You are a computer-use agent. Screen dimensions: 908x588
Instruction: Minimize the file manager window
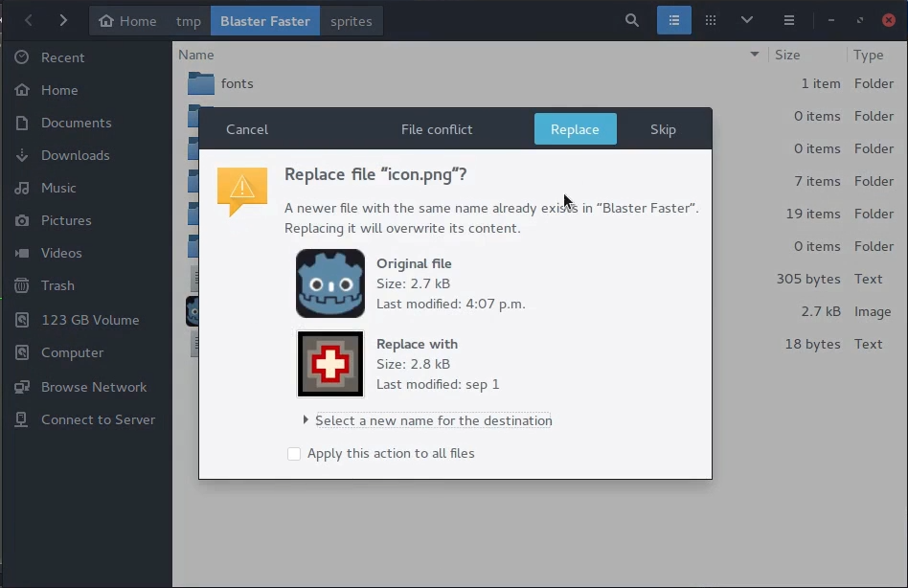(x=831, y=20)
